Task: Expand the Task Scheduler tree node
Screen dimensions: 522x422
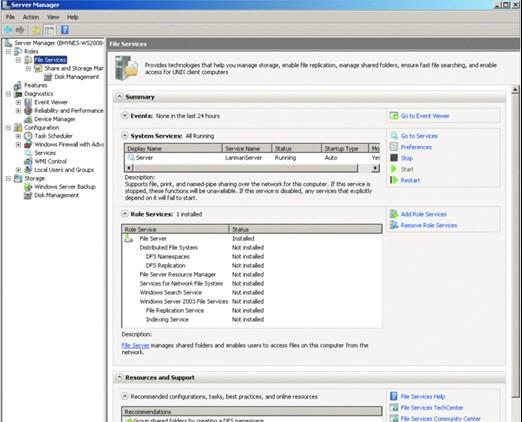Action: tap(18, 136)
